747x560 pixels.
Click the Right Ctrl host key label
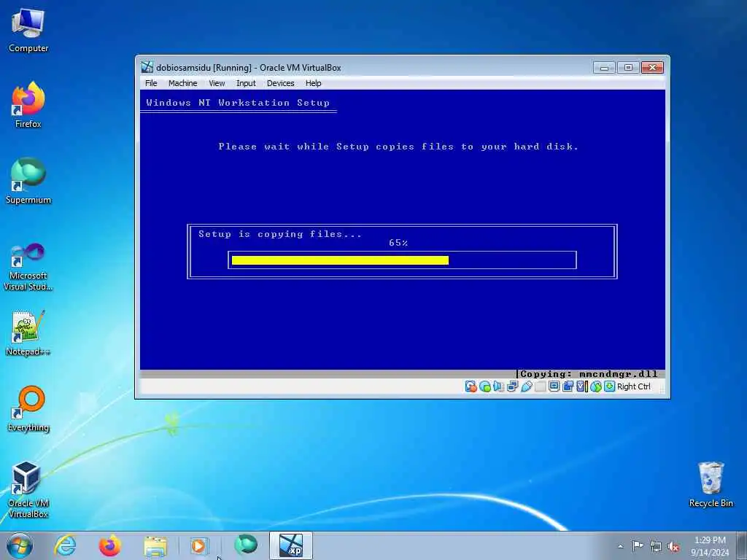(x=634, y=386)
